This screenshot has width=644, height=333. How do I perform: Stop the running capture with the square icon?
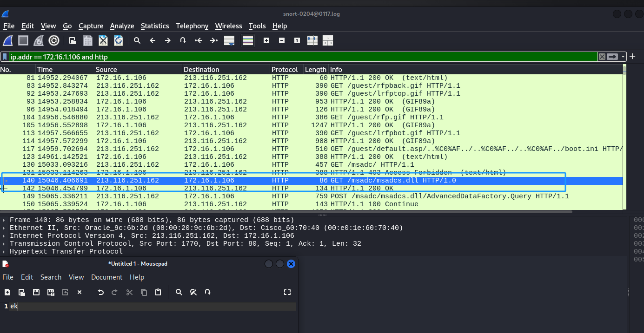[23, 40]
